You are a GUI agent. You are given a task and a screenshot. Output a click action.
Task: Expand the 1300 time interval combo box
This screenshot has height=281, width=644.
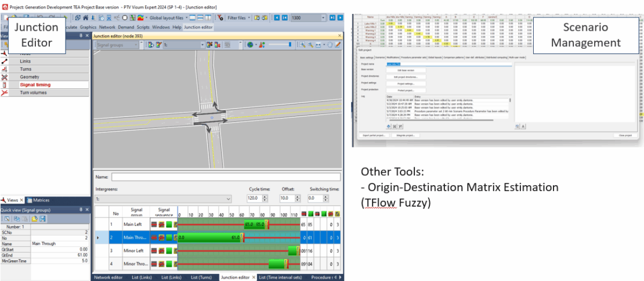[x=323, y=17]
